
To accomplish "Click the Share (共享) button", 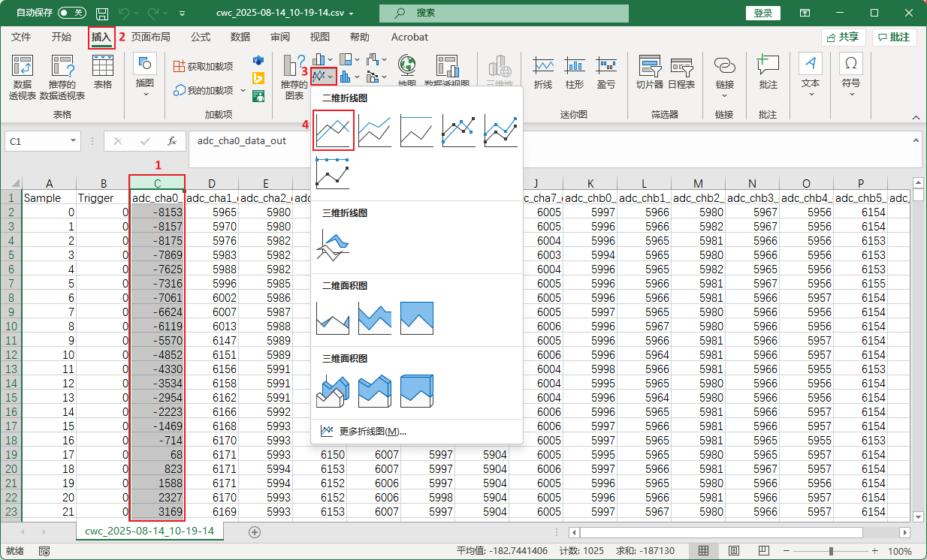I will pyautogui.click(x=843, y=37).
